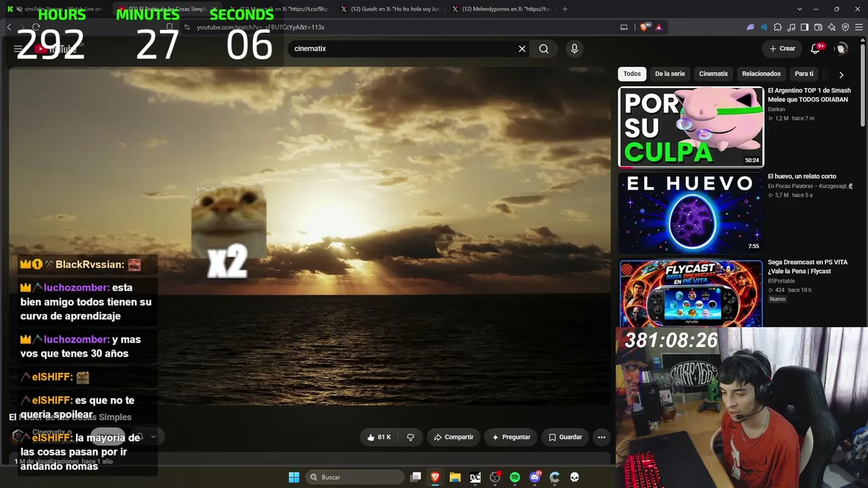
Task: Open video titled El huevo, un relato corto
Action: pyautogui.click(x=802, y=176)
